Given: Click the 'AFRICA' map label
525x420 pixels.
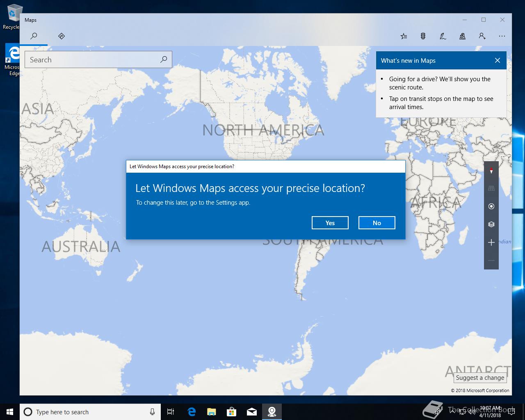Looking at the screenshot, I should coord(436,202).
